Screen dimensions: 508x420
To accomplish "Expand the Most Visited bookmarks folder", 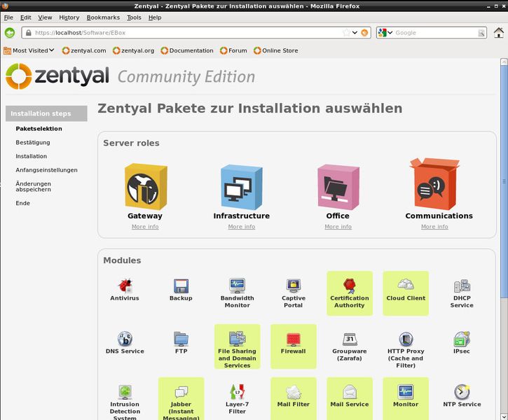I will 29,50.
